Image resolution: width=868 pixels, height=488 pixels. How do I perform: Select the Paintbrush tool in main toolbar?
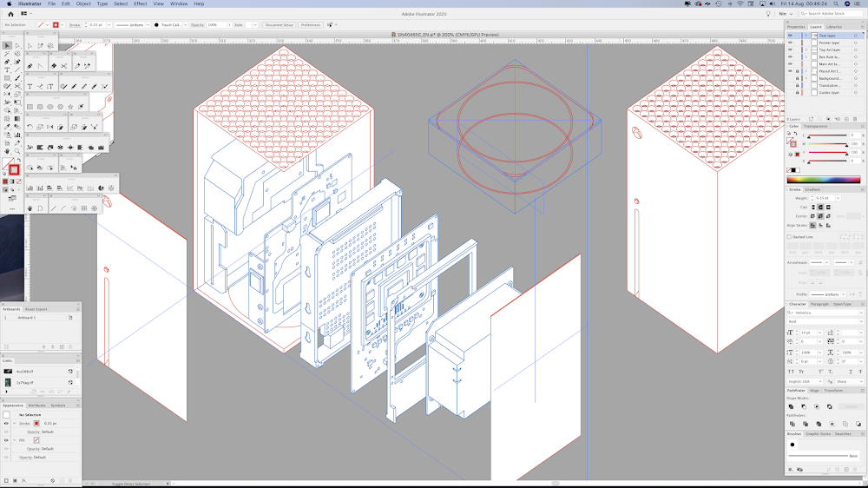coord(17,78)
